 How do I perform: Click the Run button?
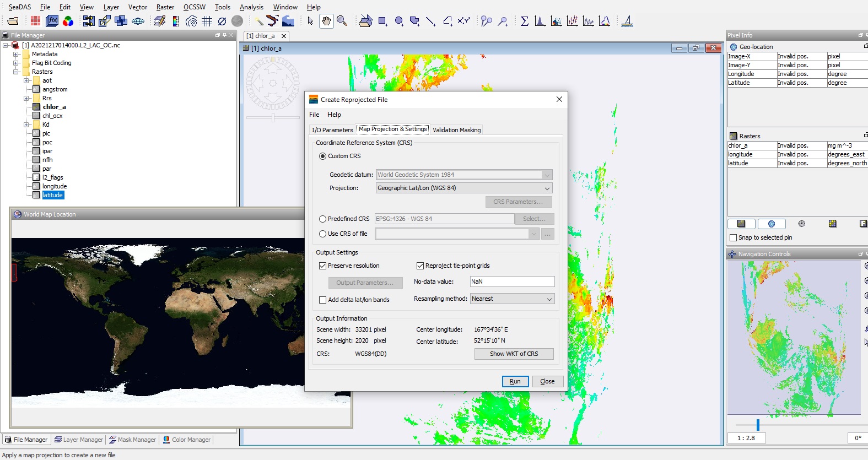(x=515, y=381)
